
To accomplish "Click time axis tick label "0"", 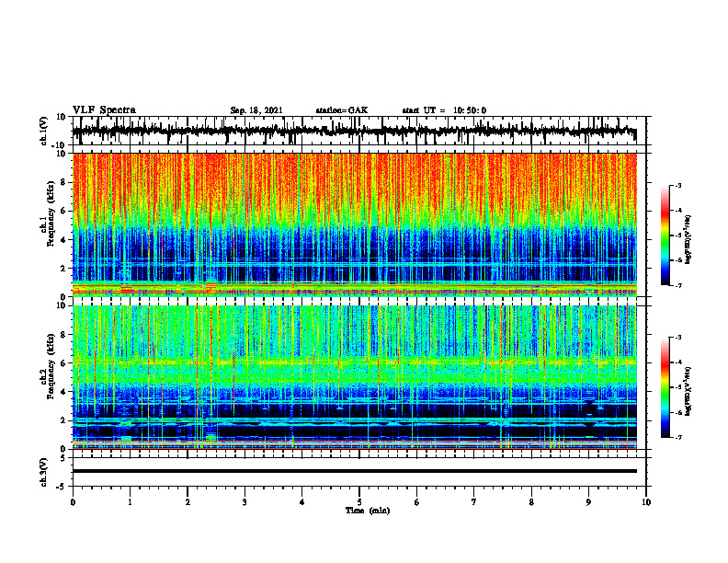I will [73, 502].
